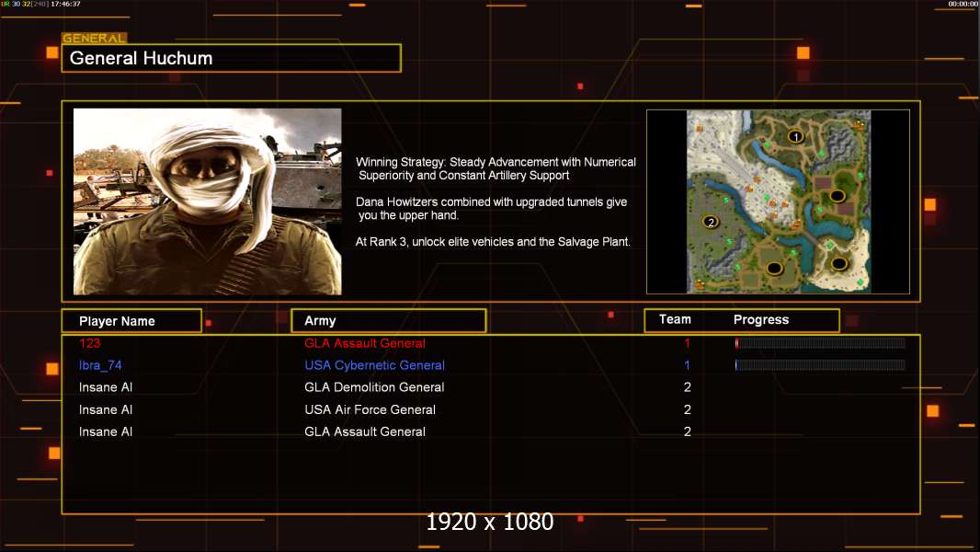The image size is (980, 552).
Task: Click the Progress column header
Action: pyautogui.click(x=760, y=319)
